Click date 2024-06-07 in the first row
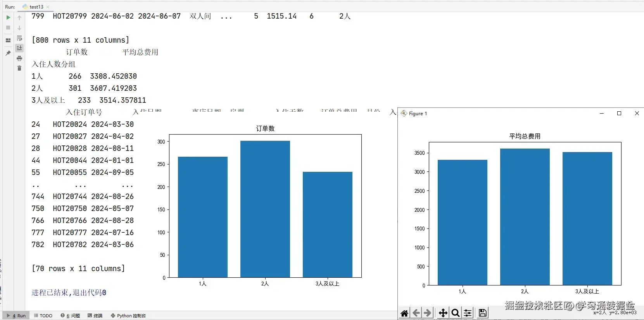644x320 pixels. (159, 16)
